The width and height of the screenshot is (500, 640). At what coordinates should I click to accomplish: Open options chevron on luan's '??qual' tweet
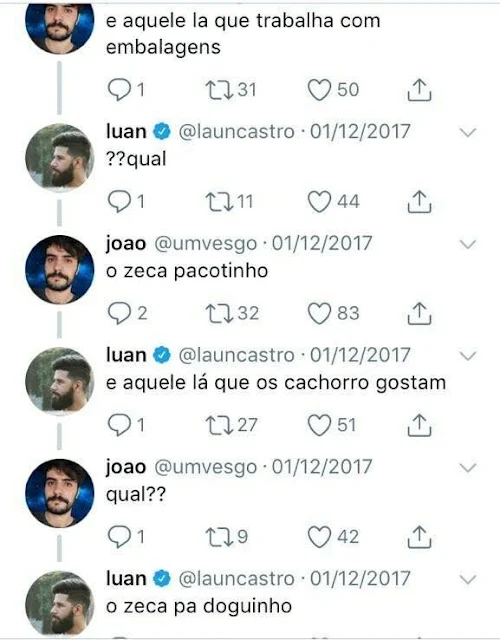point(468,132)
